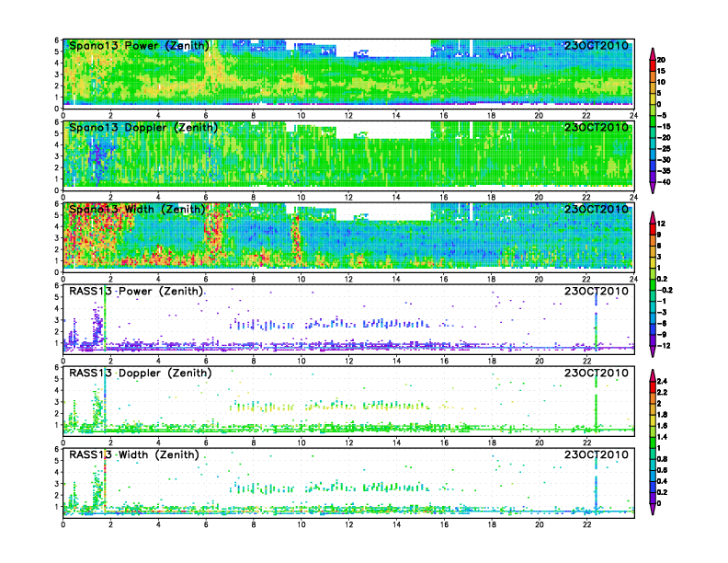Click the red top arrow of the lowest colorbar
Screen dimensions: 728x563
click(653, 375)
